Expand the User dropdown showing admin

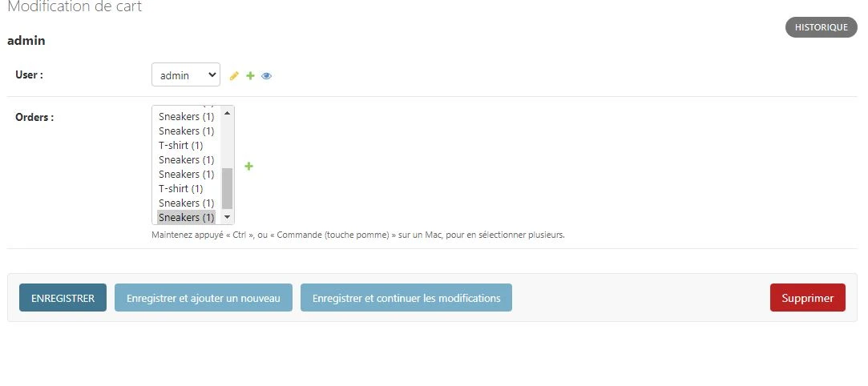point(186,75)
